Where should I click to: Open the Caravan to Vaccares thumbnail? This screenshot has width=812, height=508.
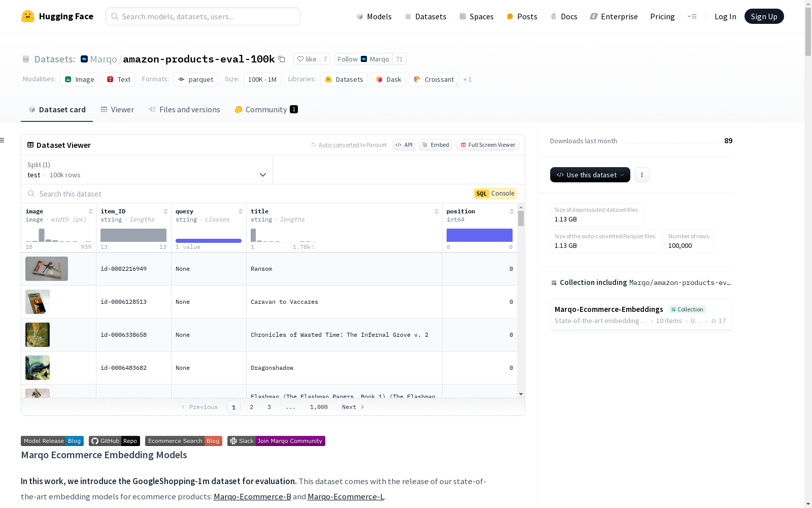(x=38, y=302)
